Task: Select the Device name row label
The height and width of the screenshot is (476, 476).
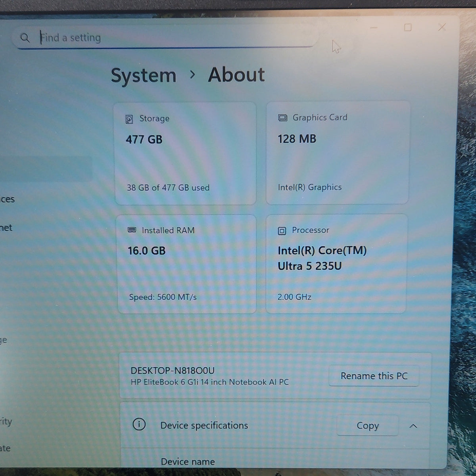Action: point(188,461)
